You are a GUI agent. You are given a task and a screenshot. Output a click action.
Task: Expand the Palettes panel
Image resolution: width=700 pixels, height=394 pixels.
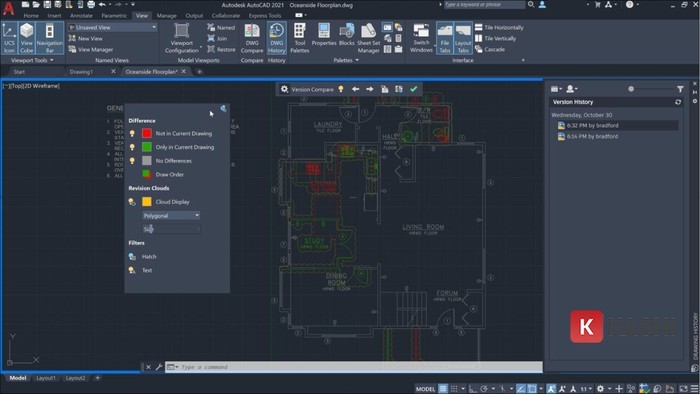(346, 60)
